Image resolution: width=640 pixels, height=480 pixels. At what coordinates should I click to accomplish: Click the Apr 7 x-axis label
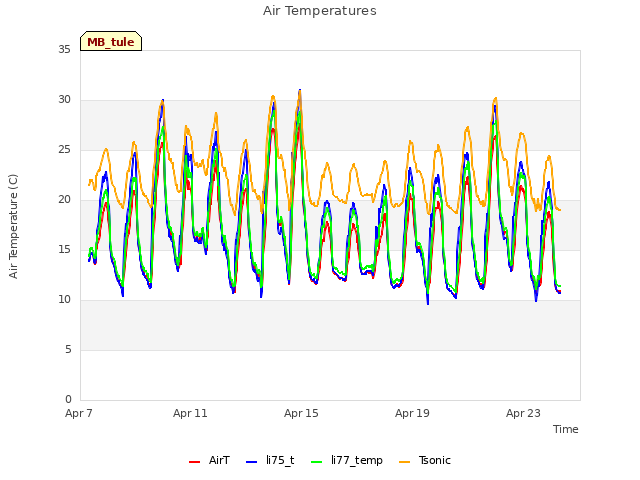click(79, 413)
